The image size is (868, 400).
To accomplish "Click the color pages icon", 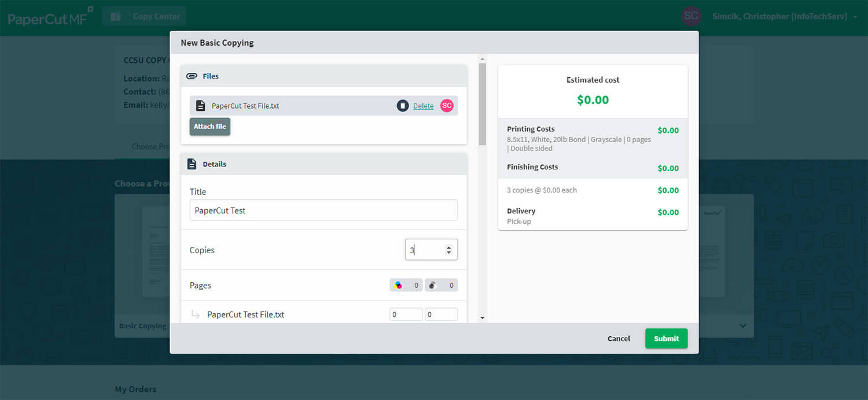I will point(398,285).
